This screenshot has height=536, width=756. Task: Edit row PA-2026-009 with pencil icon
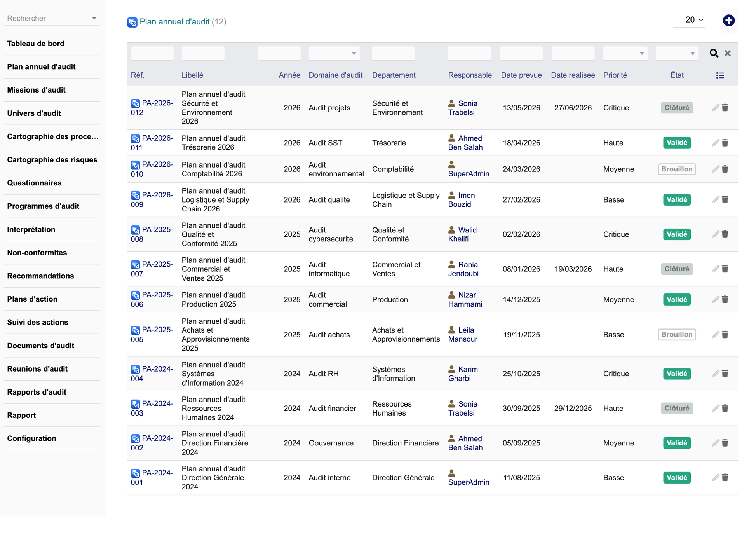tap(715, 200)
